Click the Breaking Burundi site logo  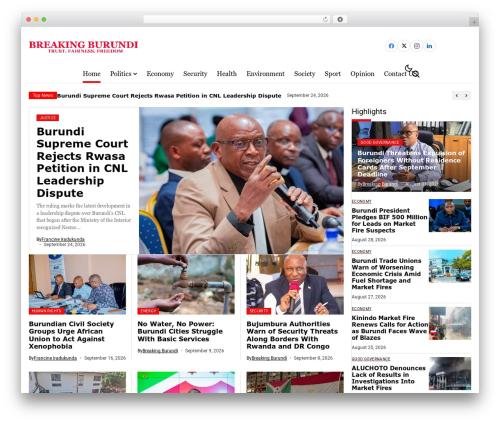[x=83, y=46]
